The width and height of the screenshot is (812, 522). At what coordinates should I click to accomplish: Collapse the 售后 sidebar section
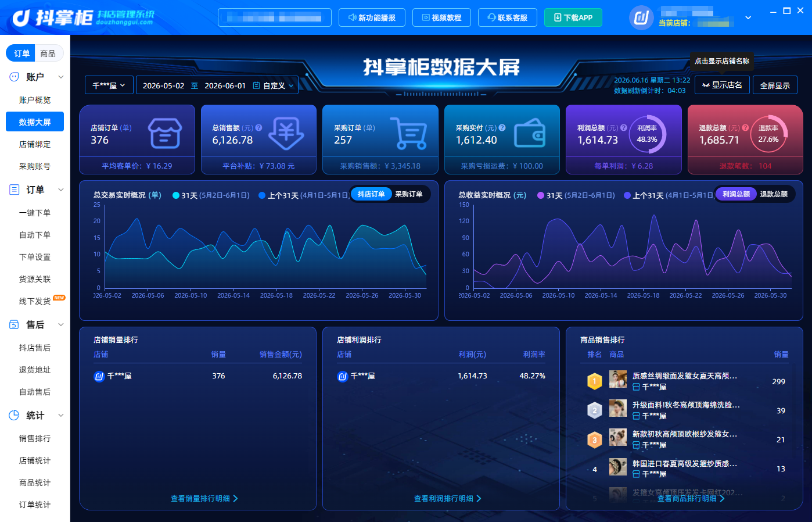pos(61,324)
